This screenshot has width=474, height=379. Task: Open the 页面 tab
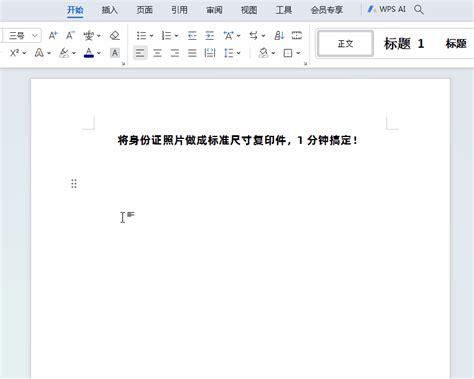(x=144, y=10)
